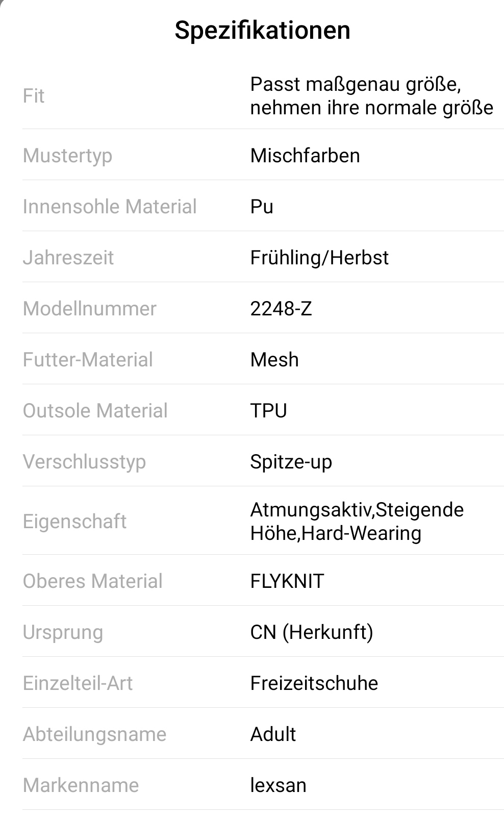This screenshot has width=504, height=817.
Task: Tap the Adult department value
Action: click(x=273, y=734)
